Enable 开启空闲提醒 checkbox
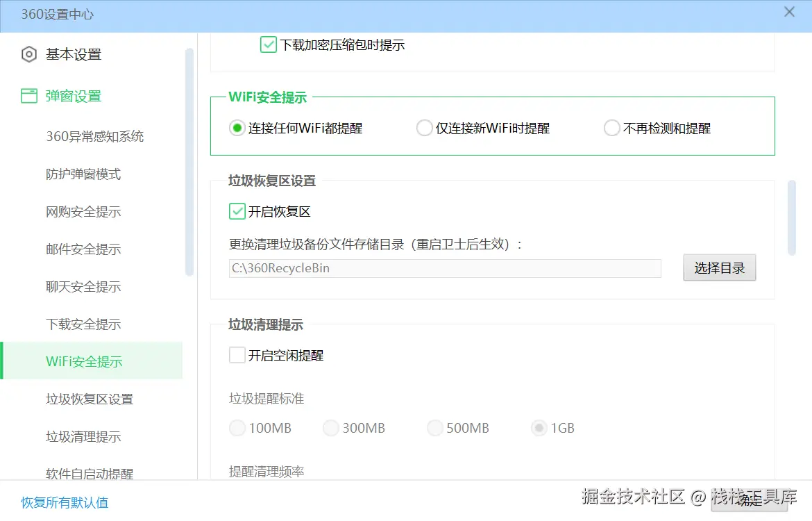Screen dimensions: 812x521 tap(237, 355)
